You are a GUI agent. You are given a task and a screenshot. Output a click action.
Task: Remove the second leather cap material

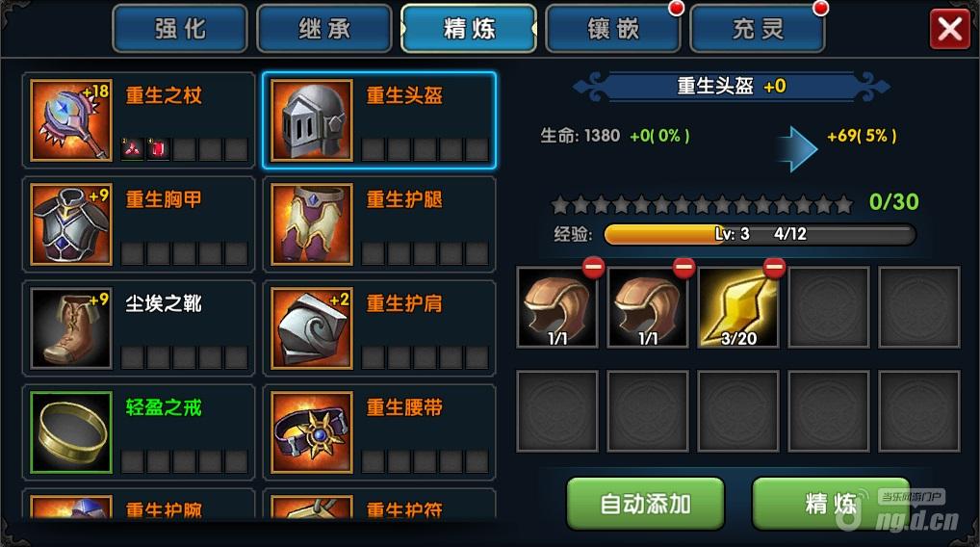click(683, 267)
